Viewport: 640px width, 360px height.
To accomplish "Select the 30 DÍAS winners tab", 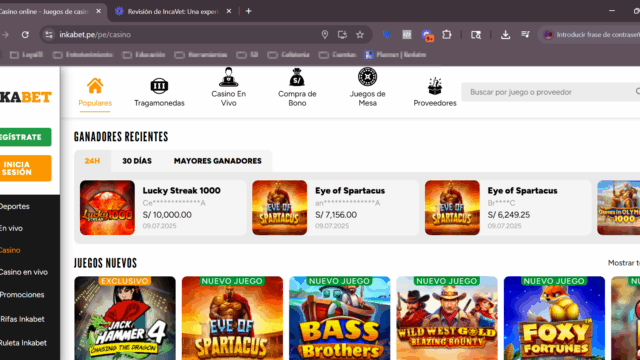I will (137, 161).
